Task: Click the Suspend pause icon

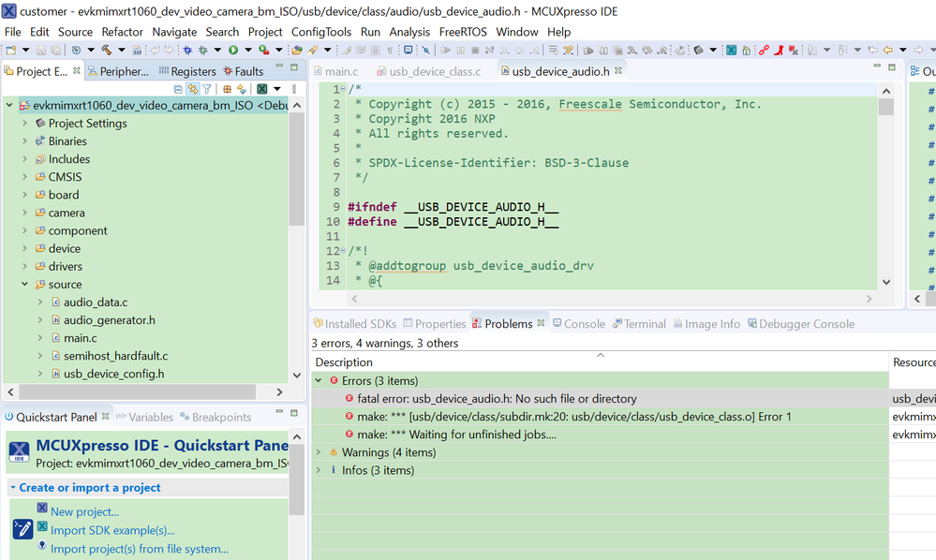Action: pos(460,50)
